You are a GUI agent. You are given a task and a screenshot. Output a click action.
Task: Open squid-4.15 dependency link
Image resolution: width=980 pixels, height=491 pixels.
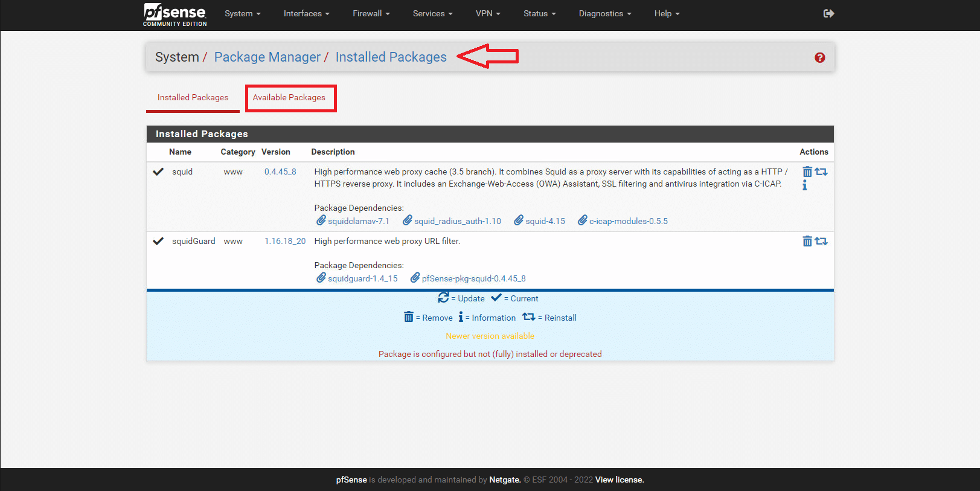point(545,221)
